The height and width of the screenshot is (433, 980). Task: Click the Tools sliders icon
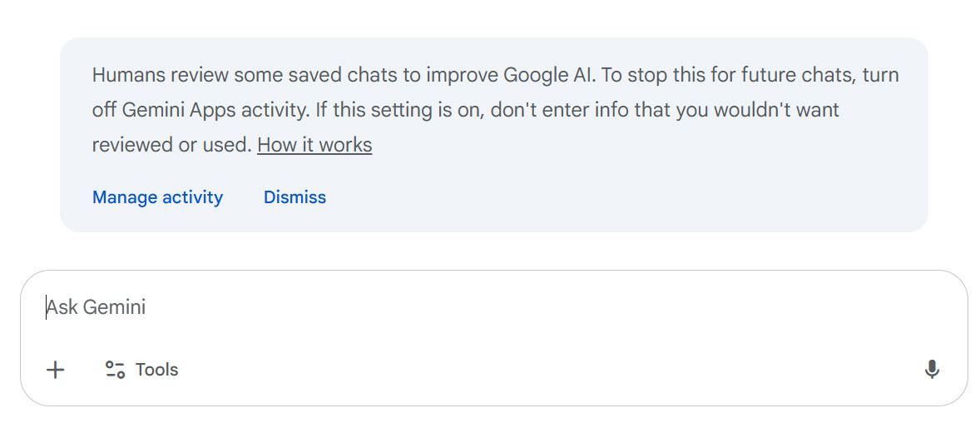(115, 370)
